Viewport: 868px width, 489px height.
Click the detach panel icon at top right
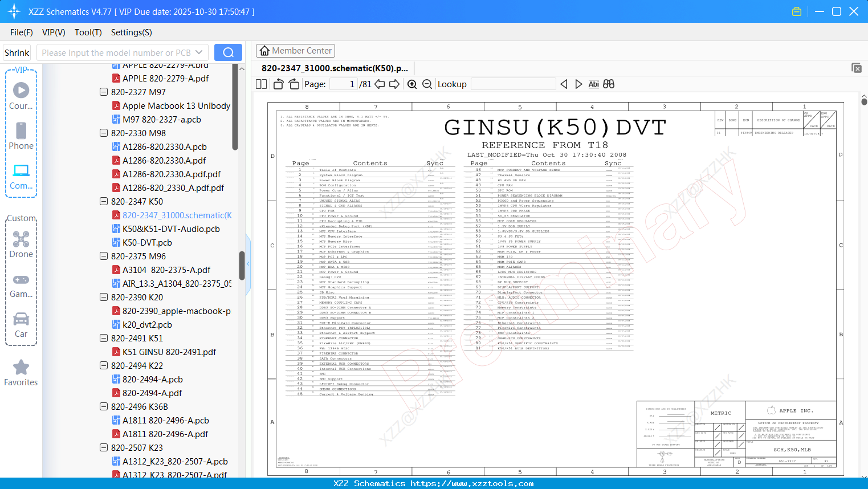click(856, 68)
